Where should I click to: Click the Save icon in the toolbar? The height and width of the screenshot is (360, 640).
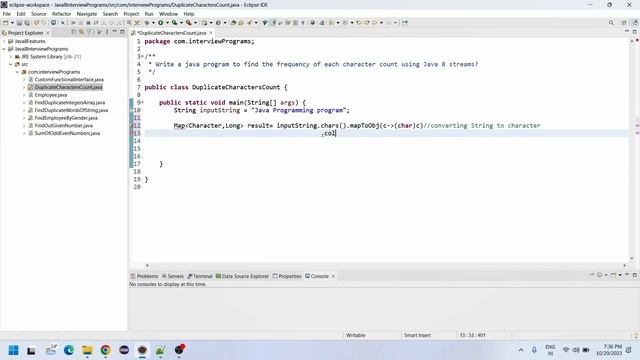[x=19, y=23]
